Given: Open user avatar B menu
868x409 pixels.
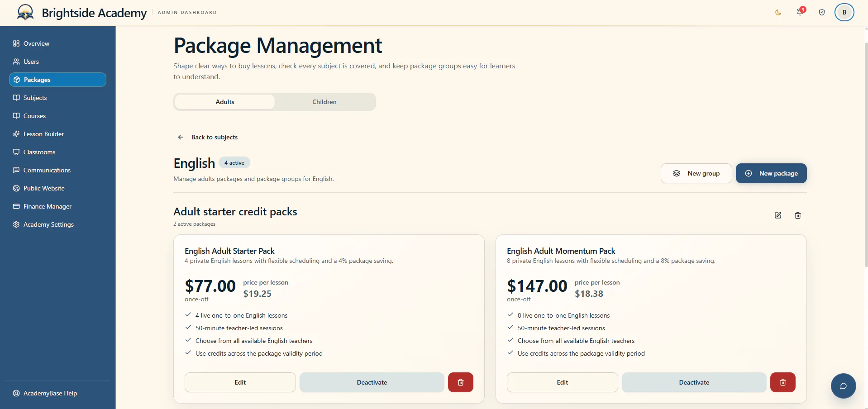Looking at the screenshot, I should tap(844, 12).
